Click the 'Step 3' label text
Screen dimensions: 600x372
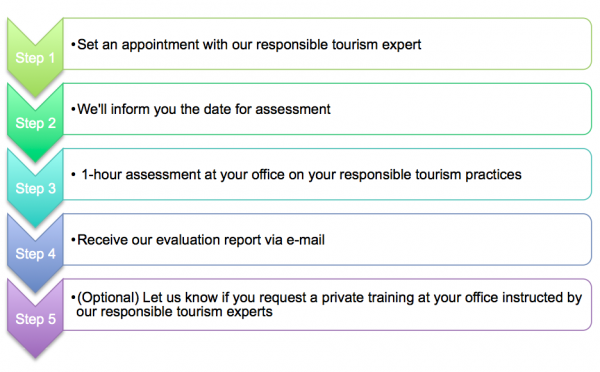(x=36, y=188)
